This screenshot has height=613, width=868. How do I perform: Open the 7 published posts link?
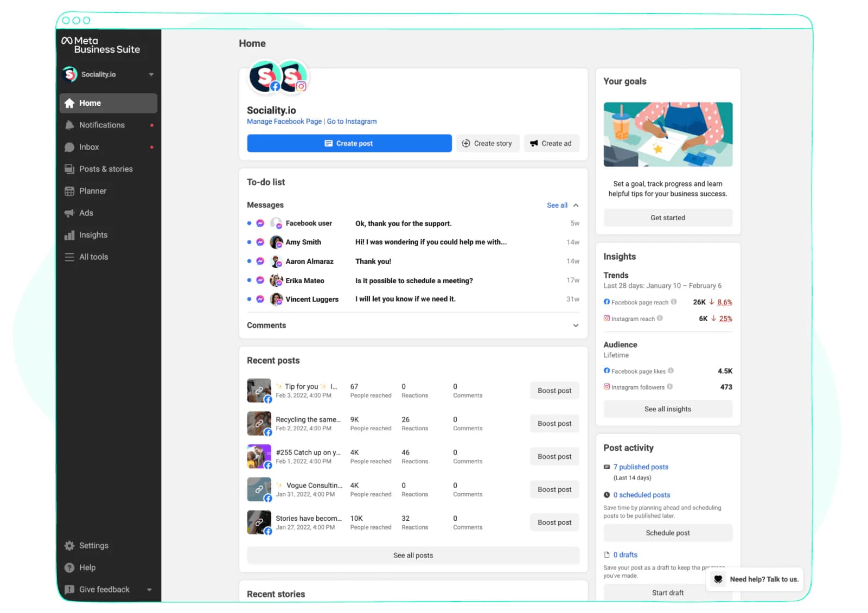(641, 467)
